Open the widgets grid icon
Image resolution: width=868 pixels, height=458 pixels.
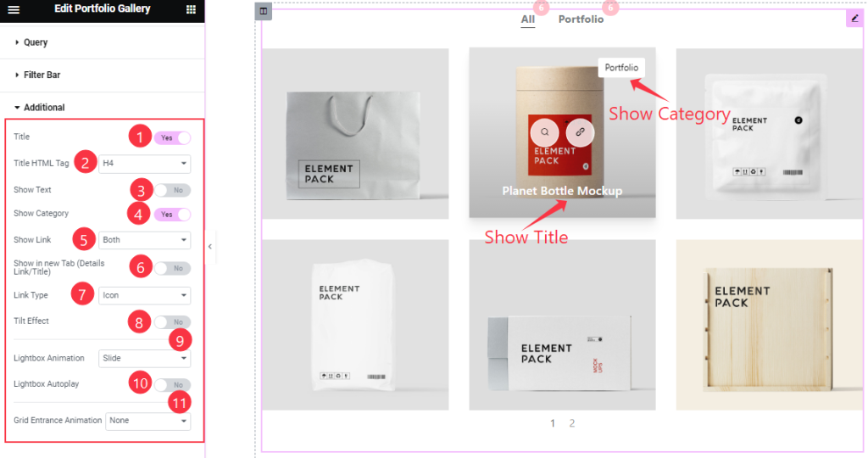click(x=191, y=9)
